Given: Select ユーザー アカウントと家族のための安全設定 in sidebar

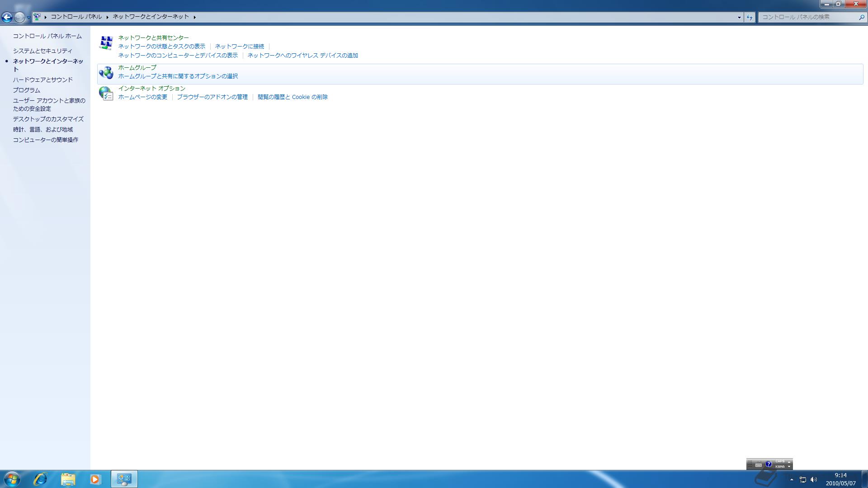Looking at the screenshot, I should pyautogui.click(x=49, y=105).
